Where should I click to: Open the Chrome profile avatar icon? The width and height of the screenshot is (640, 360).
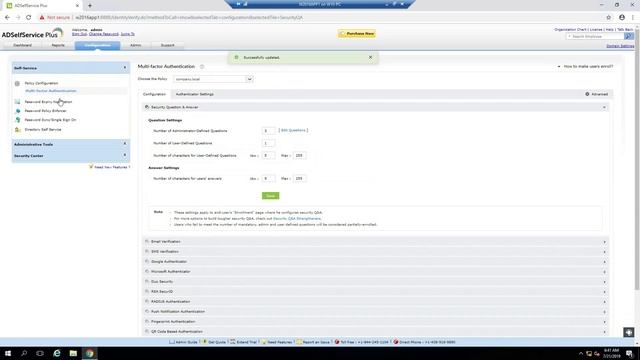pyautogui.click(x=622, y=18)
